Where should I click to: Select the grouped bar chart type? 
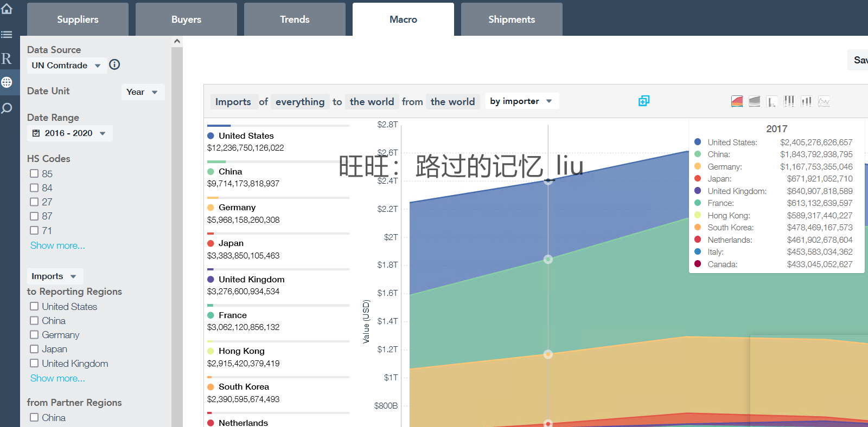coord(771,101)
